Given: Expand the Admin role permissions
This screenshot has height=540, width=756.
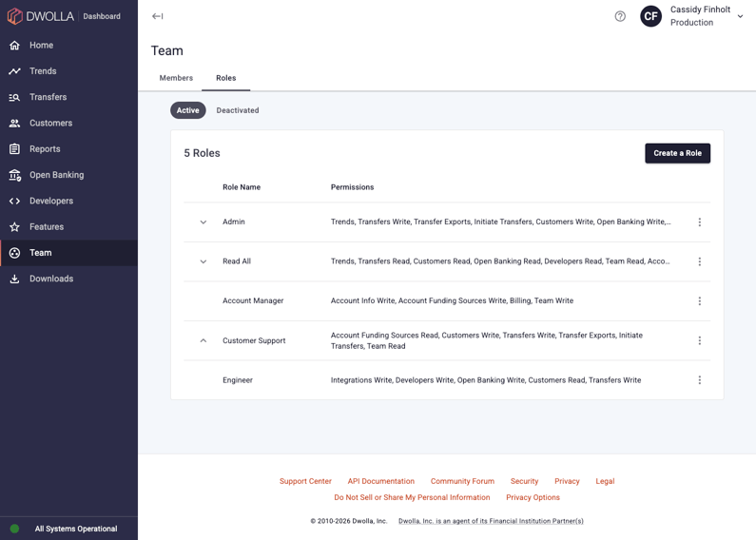Looking at the screenshot, I should pyautogui.click(x=203, y=222).
